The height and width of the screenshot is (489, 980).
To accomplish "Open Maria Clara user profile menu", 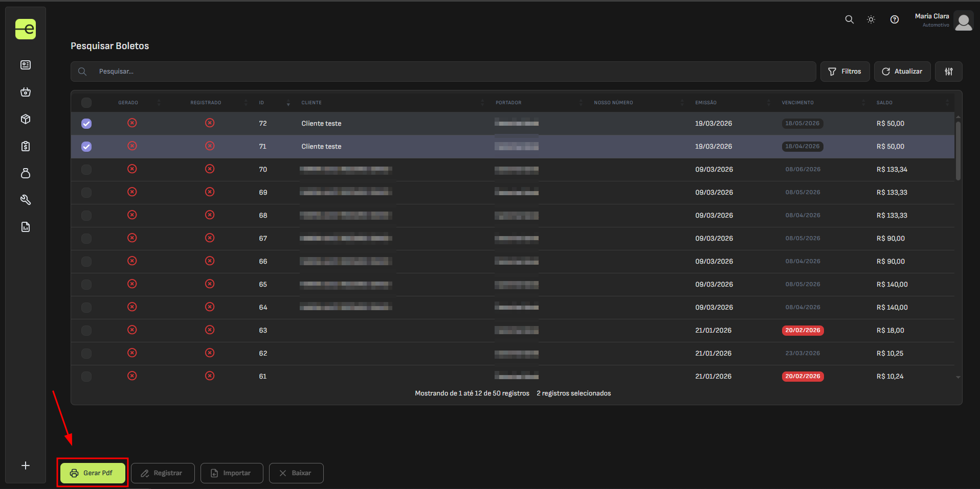I will tap(943, 20).
